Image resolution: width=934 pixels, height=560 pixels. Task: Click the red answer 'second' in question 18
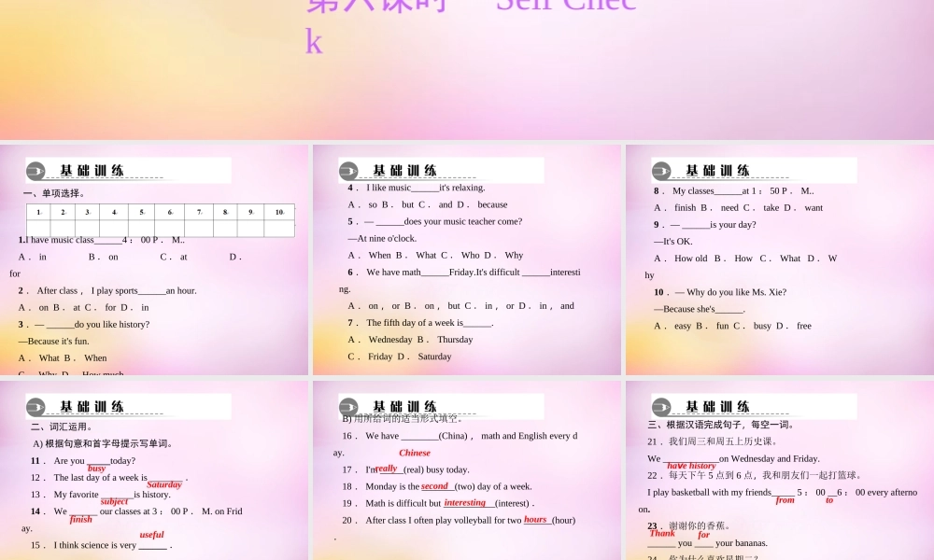(x=434, y=486)
